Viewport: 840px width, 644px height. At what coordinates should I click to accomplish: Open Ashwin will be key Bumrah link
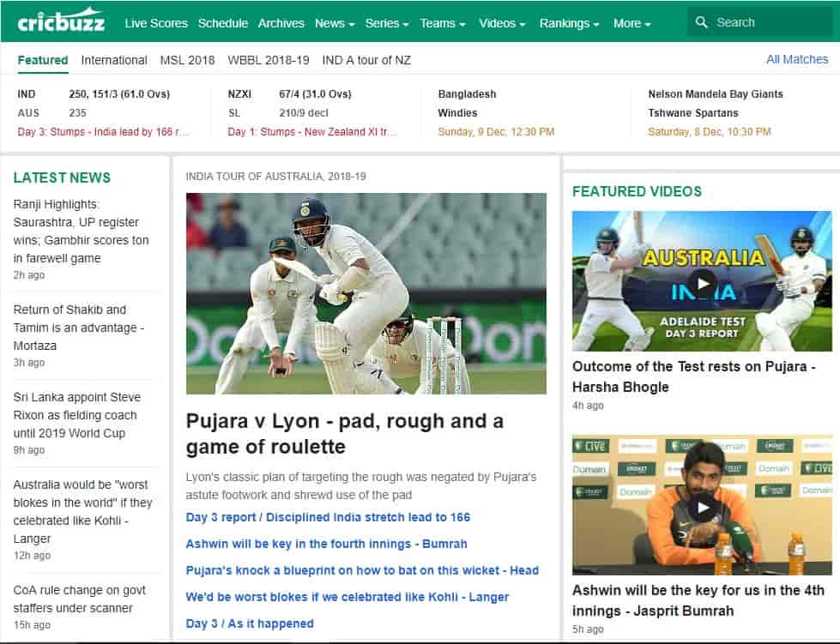326,544
